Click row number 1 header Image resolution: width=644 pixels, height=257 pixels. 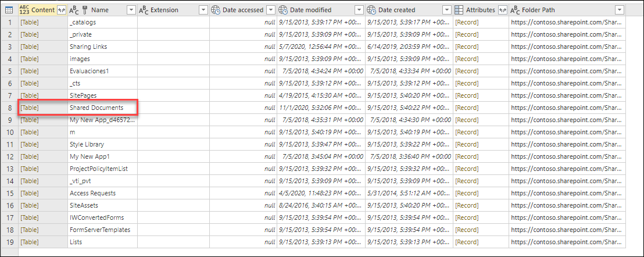pyautogui.click(x=9, y=22)
